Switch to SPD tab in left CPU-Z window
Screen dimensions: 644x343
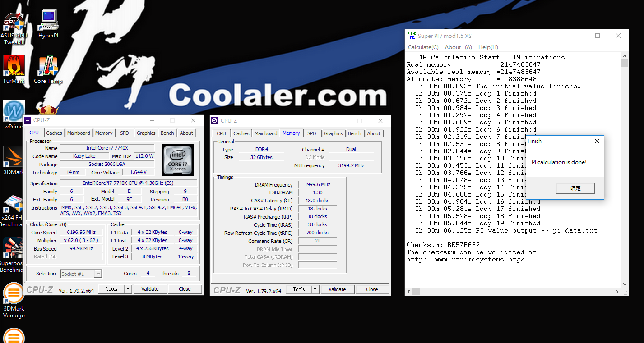click(124, 133)
